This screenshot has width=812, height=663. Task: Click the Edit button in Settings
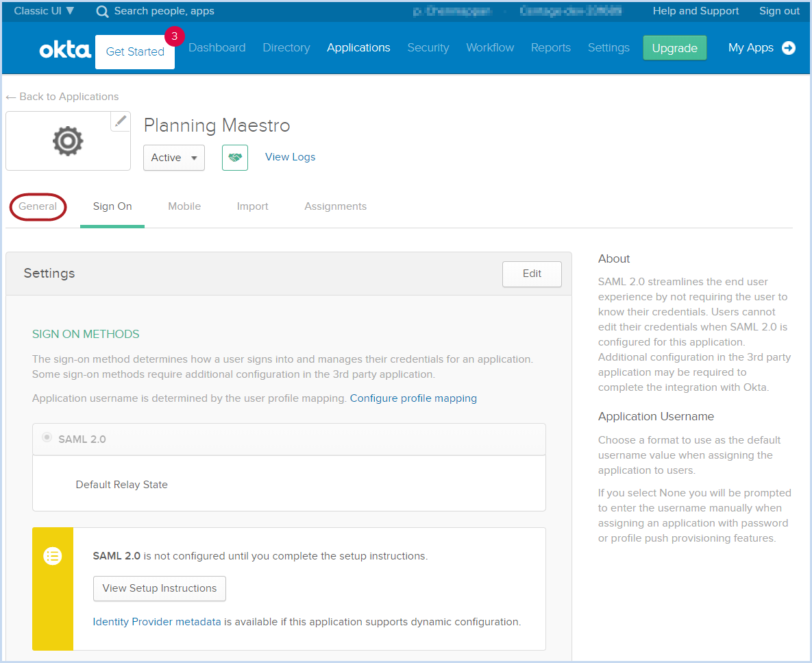click(532, 274)
